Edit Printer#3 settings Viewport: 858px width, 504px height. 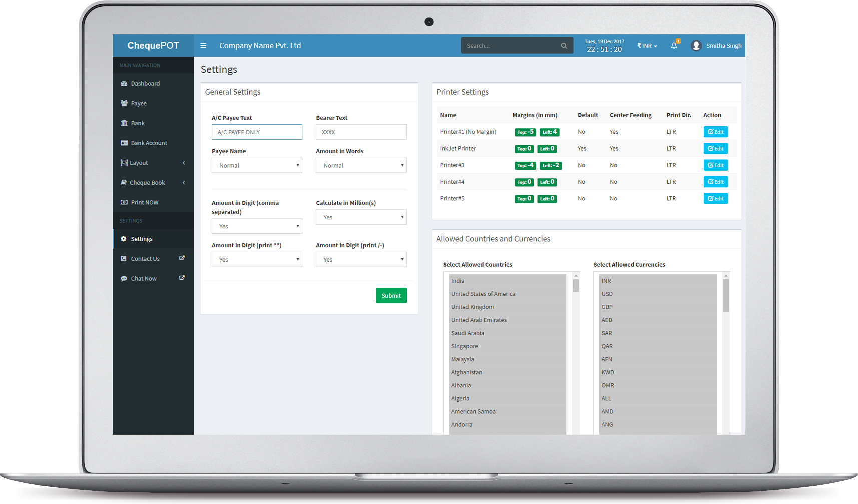point(716,165)
